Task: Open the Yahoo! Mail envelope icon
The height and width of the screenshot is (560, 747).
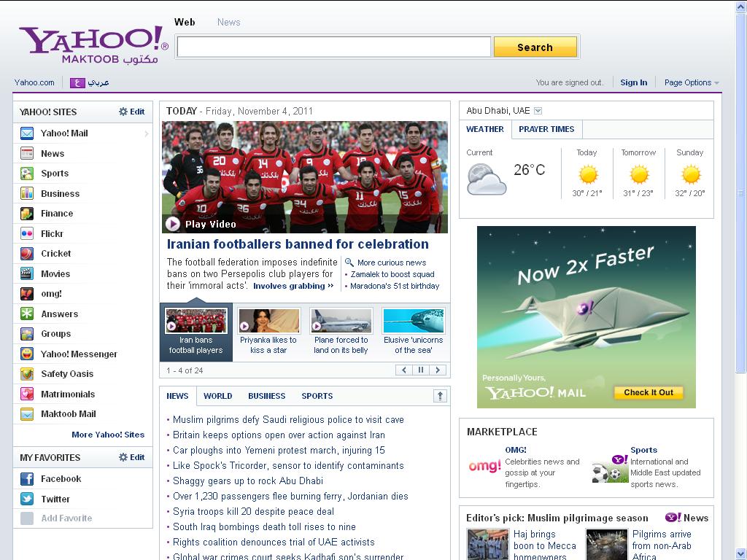Action: point(27,133)
